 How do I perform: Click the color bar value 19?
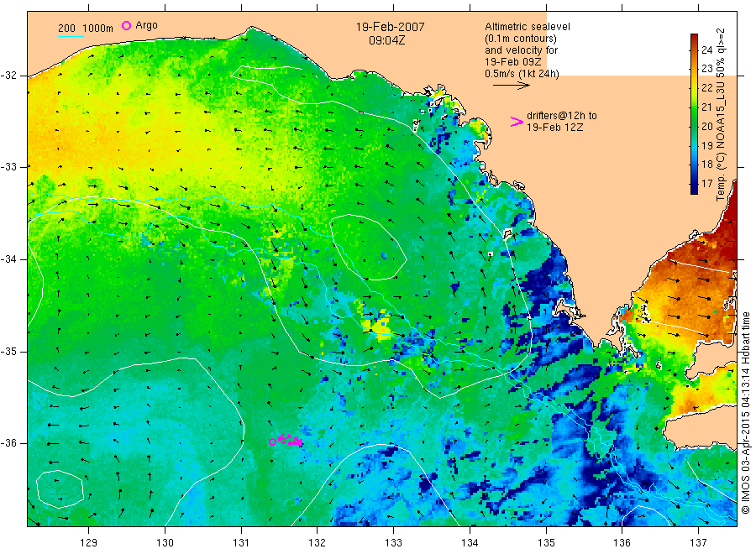[x=706, y=145]
